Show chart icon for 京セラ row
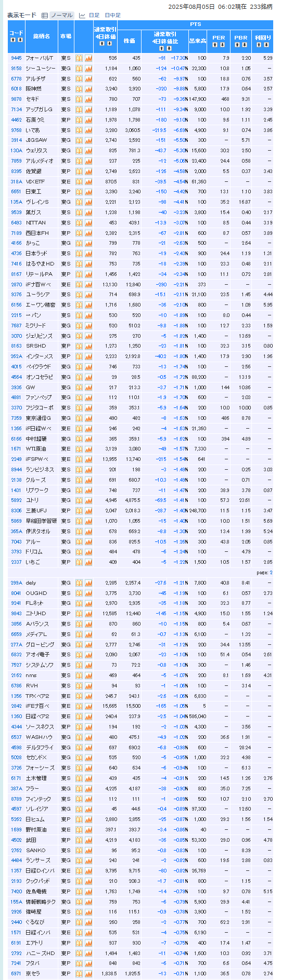The width and height of the screenshot is (281, 980). tap(88, 974)
